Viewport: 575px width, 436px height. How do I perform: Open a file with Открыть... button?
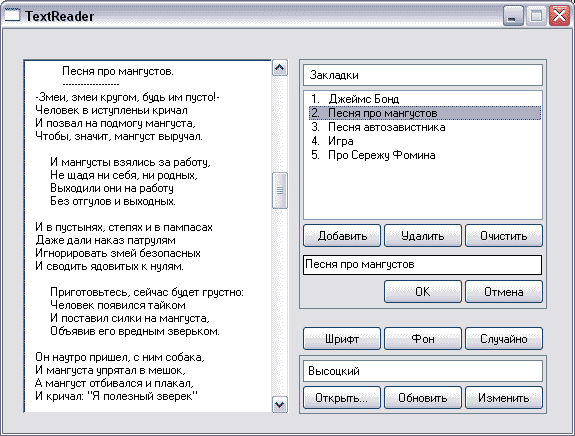[342, 397]
